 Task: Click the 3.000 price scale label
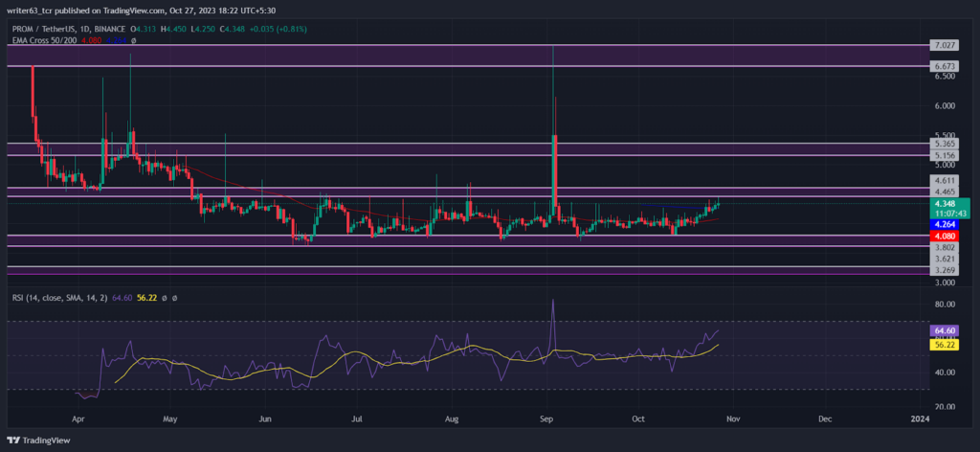pyautogui.click(x=944, y=282)
